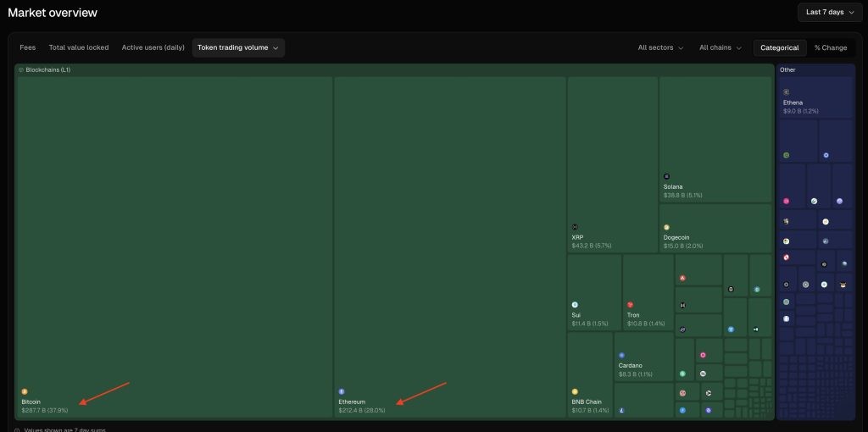Expand the All chains filter
Image resolution: width=868 pixels, height=432 pixels.
coord(720,48)
